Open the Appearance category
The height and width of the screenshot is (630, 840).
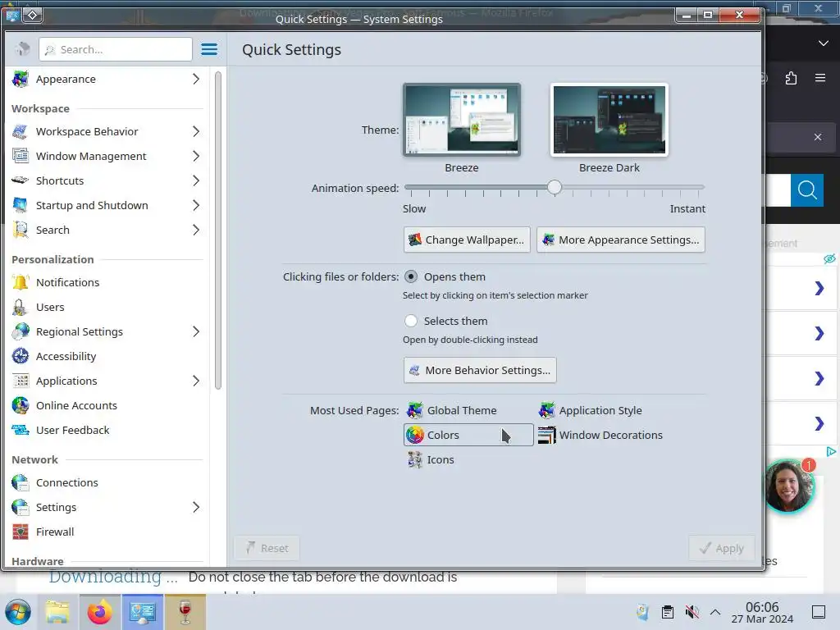tap(107, 79)
